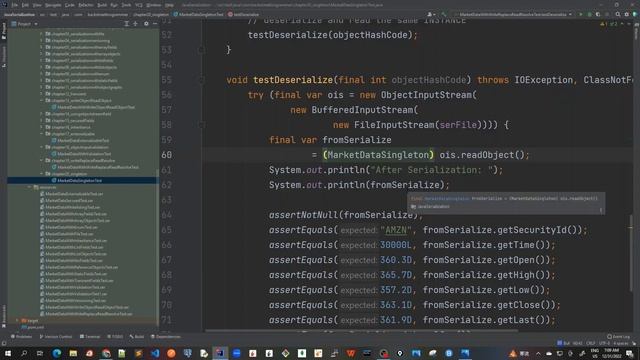
Task: Open Windows taskbar search
Action: click(24, 353)
